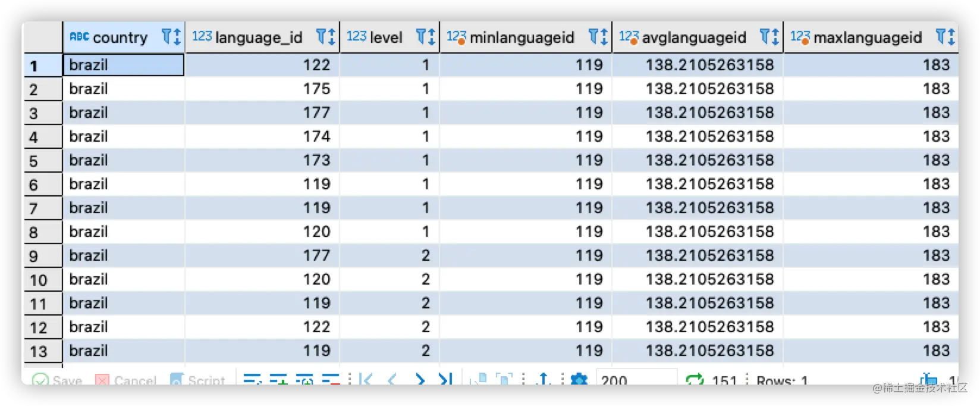Click minlanguageid cell 119 in row 6
980x406 pixels.
[x=526, y=184]
